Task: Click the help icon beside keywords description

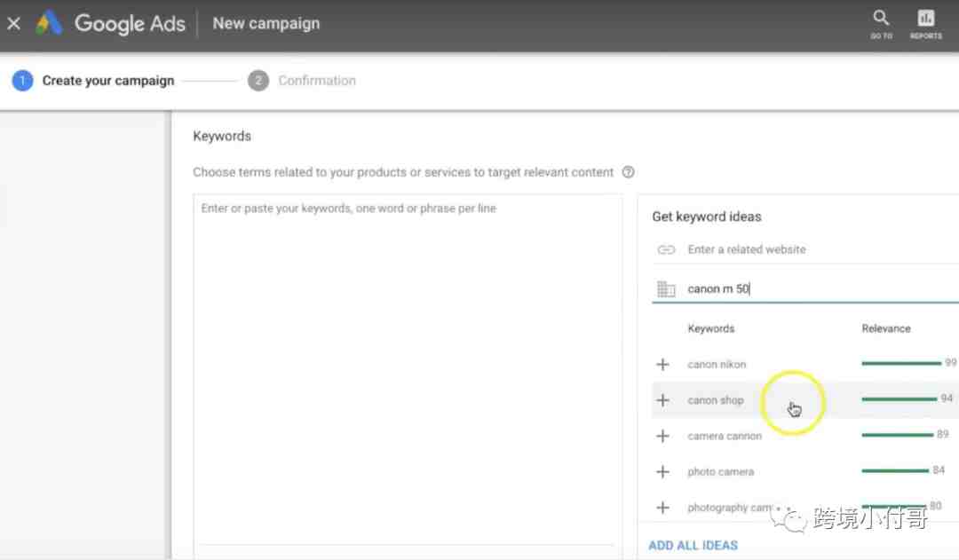Action: pyautogui.click(x=628, y=172)
